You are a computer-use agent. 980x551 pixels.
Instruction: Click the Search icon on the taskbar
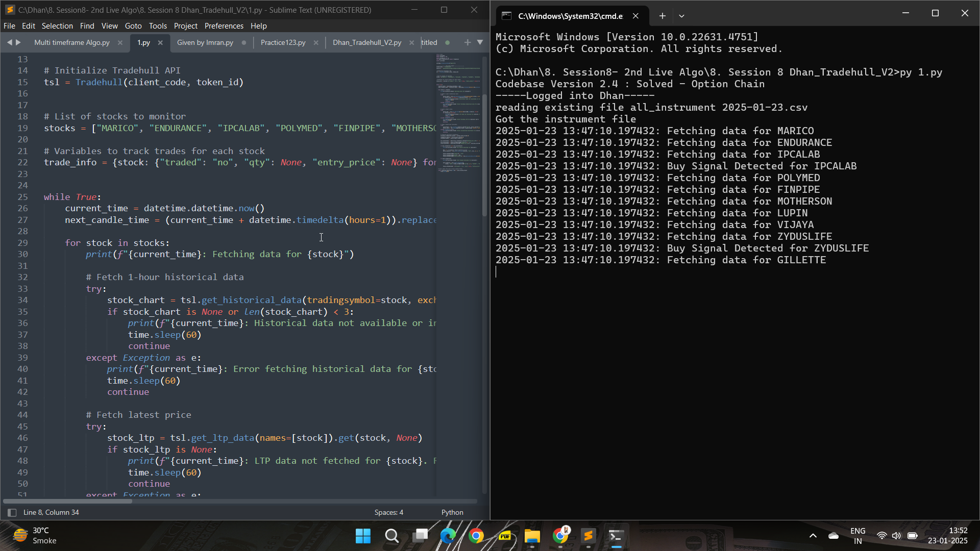pos(391,536)
